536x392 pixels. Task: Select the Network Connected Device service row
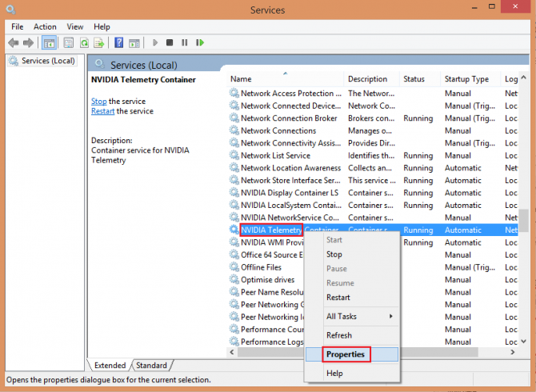pyautogui.click(x=373, y=106)
